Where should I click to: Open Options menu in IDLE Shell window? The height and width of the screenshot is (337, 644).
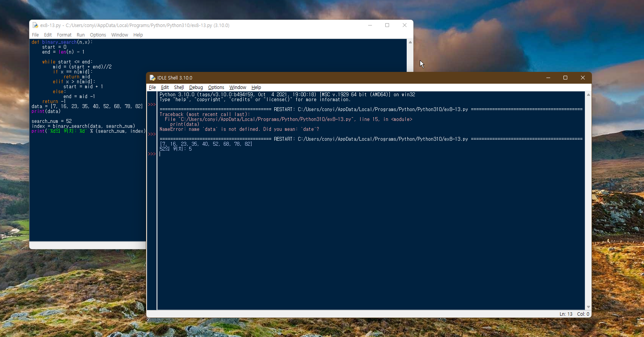coord(216,87)
